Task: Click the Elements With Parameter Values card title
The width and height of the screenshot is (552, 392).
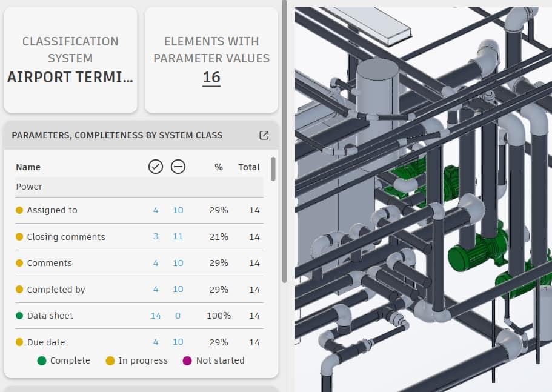Action: (211, 50)
